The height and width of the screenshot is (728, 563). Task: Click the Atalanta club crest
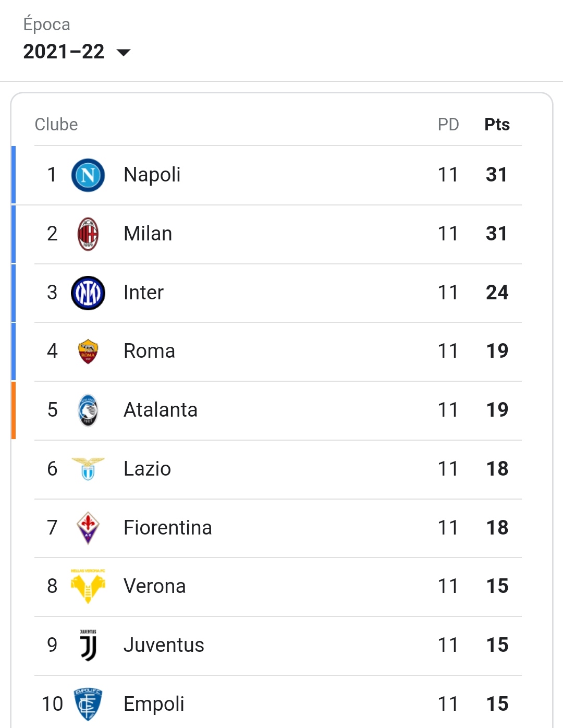pyautogui.click(x=88, y=410)
